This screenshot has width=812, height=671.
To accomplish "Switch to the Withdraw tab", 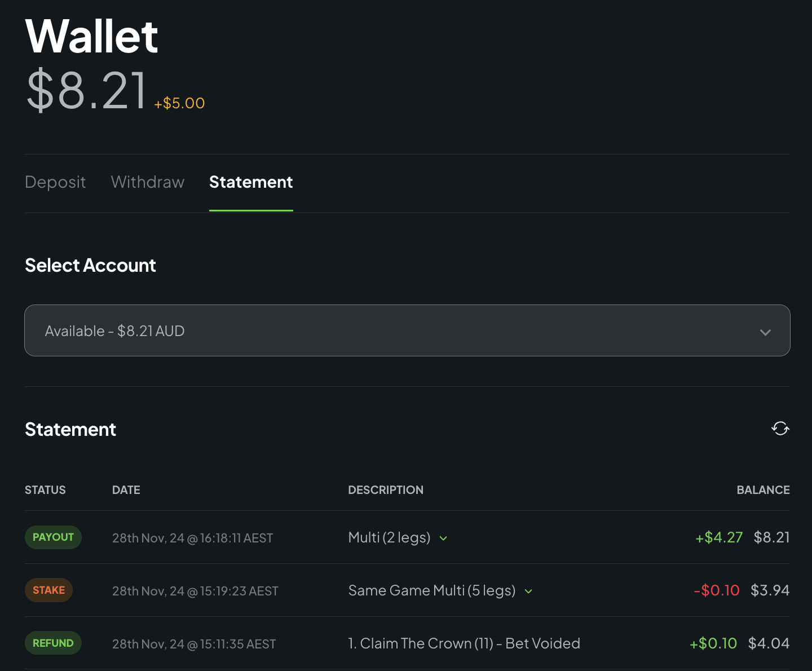I will point(148,182).
